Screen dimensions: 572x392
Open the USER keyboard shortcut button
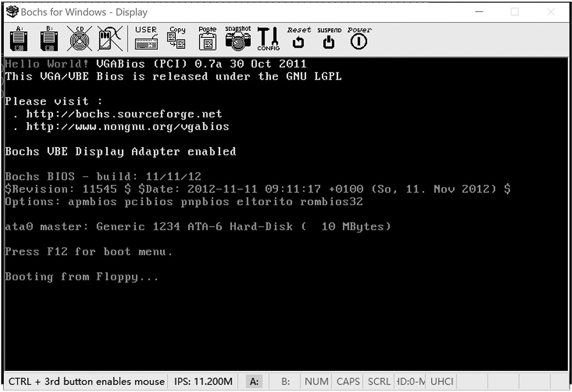tap(146, 38)
